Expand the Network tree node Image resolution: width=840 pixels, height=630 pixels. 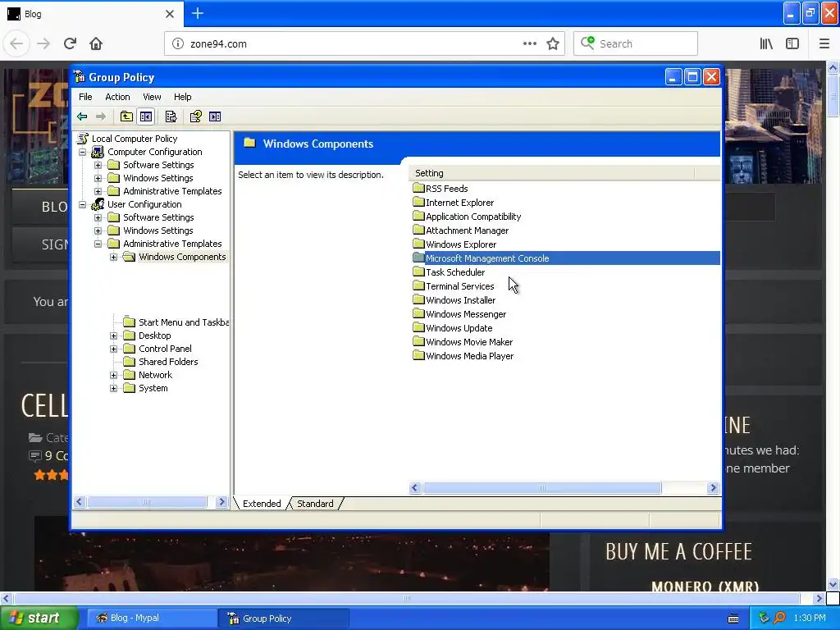[x=113, y=375]
